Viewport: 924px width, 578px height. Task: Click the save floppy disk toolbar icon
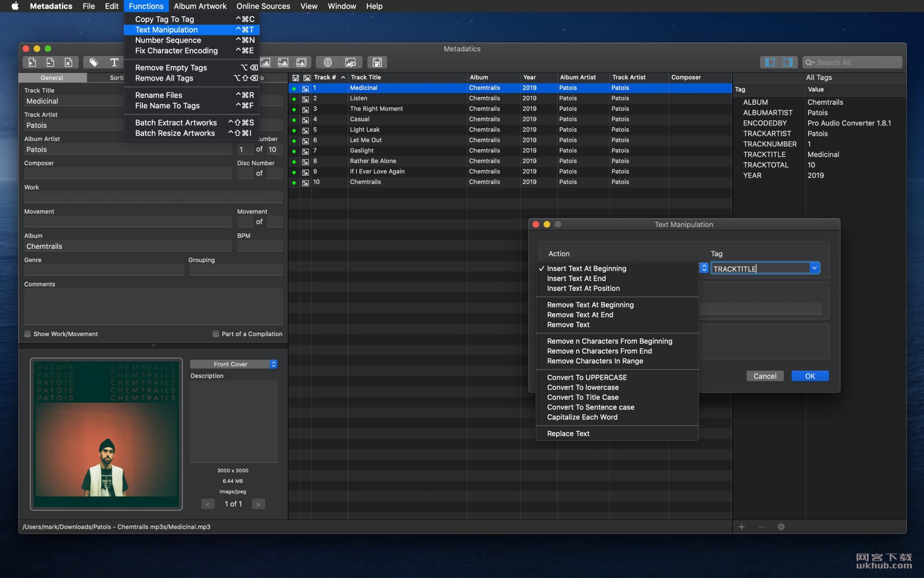pyautogui.click(x=377, y=62)
